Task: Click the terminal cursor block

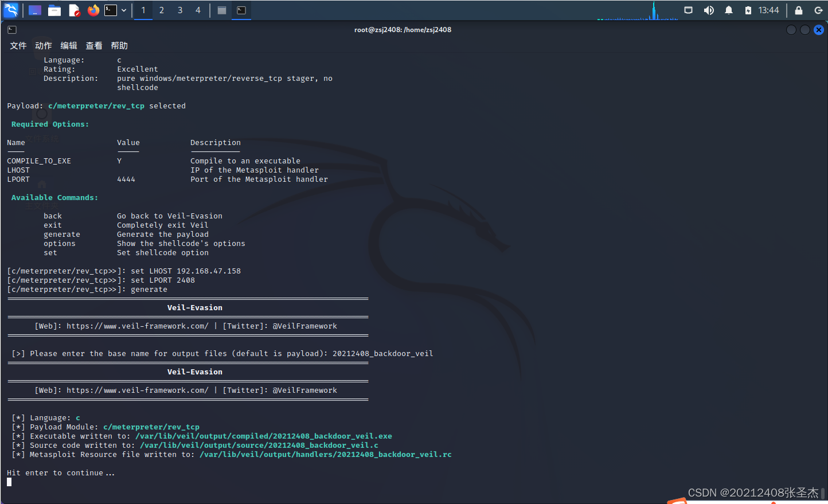Action: pos(9,482)
